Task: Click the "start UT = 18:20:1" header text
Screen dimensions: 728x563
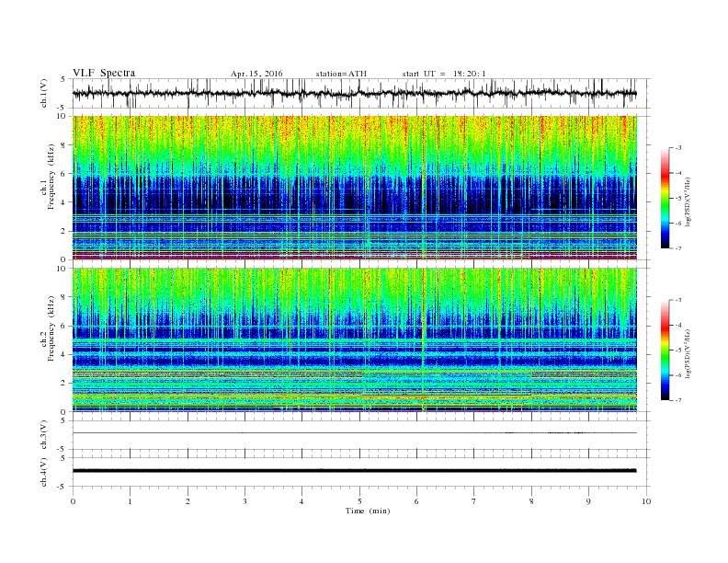Action: pos(444,74)
